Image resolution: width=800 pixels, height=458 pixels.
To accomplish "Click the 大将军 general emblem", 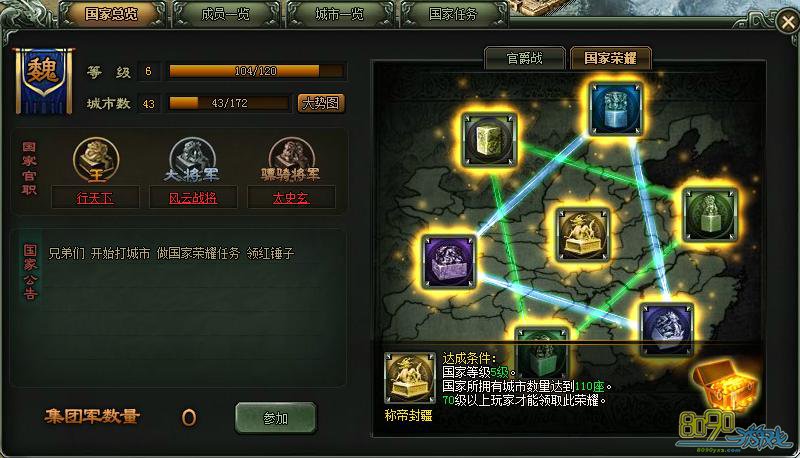I will click(x=192, y=160).
